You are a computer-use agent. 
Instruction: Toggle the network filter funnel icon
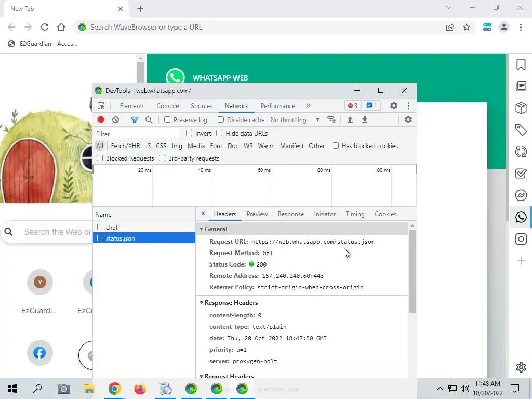pos(135,120)
